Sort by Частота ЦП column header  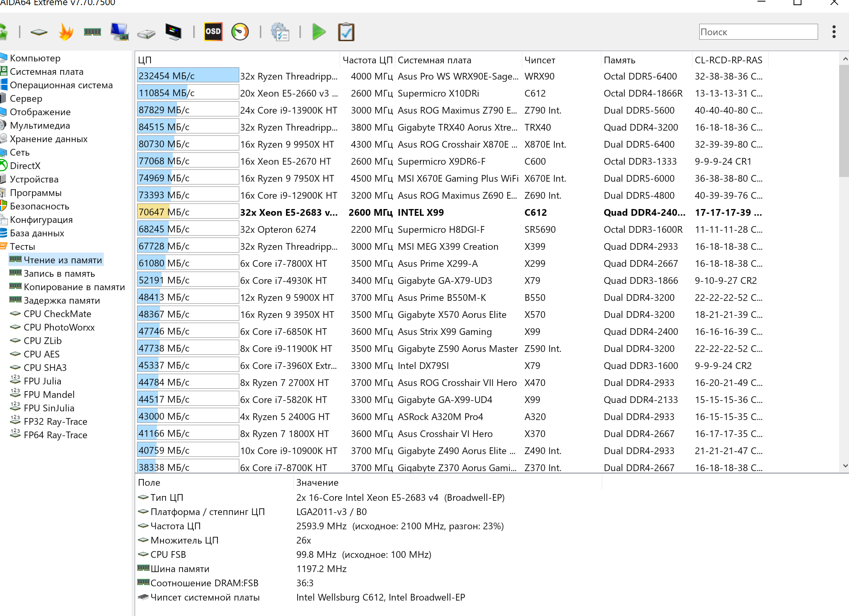click(367, 60)
